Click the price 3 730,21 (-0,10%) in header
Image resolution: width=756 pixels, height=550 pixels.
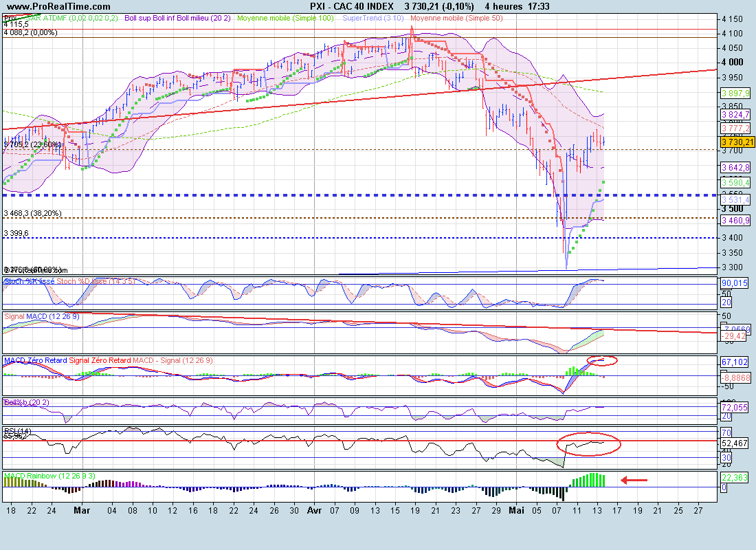pos(439,6)
